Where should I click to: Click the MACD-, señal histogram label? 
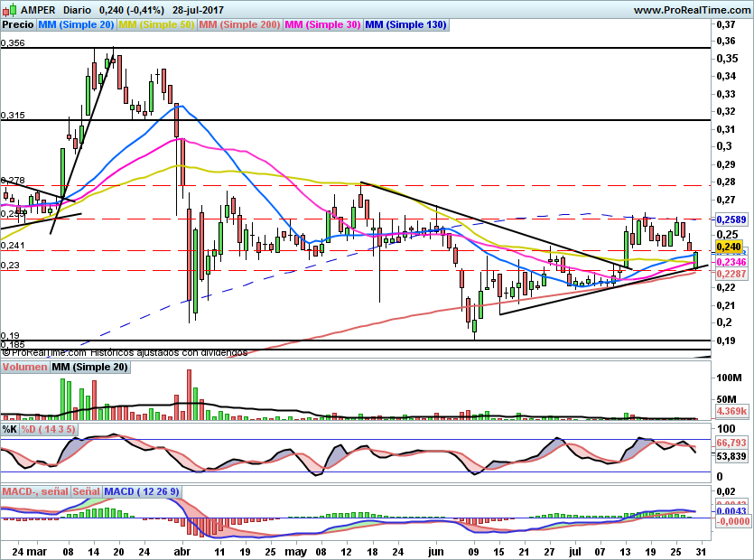(x=35, y=491)
